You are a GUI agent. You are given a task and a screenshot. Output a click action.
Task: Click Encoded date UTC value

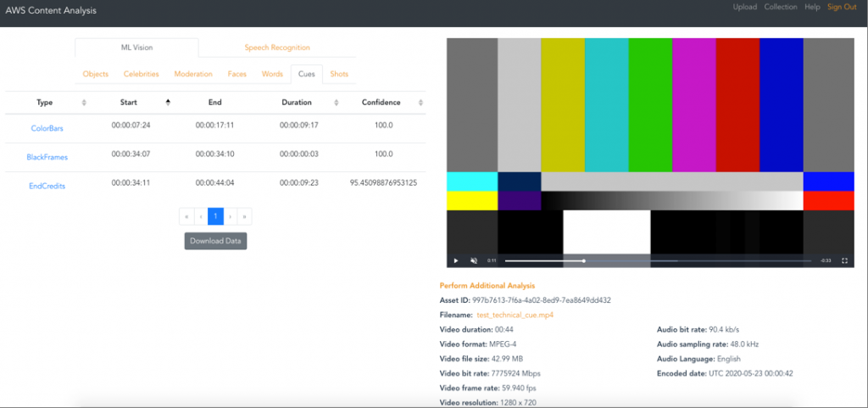751,374
